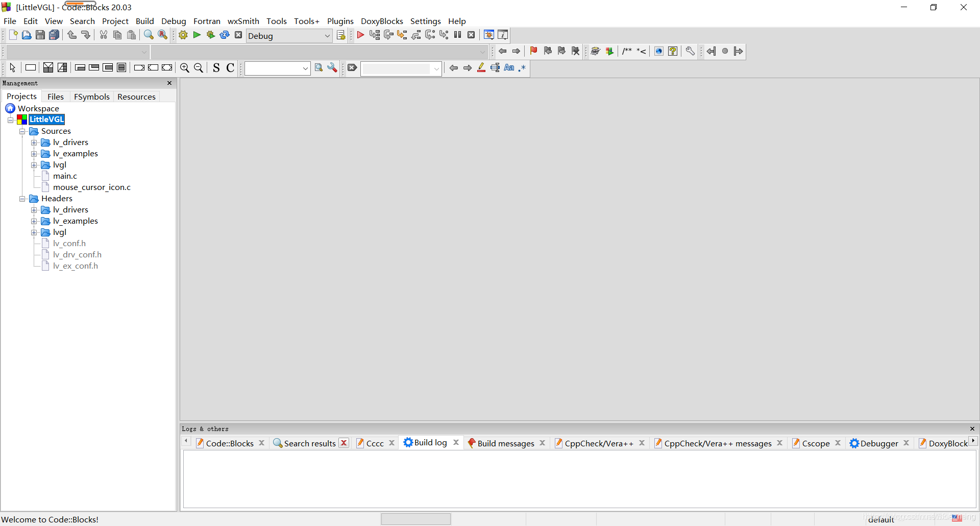The height and width of the screenshot is (526, 980).
Task: Open the DoxyBlocks preferences wrench icon
Action: click(690, 51)
